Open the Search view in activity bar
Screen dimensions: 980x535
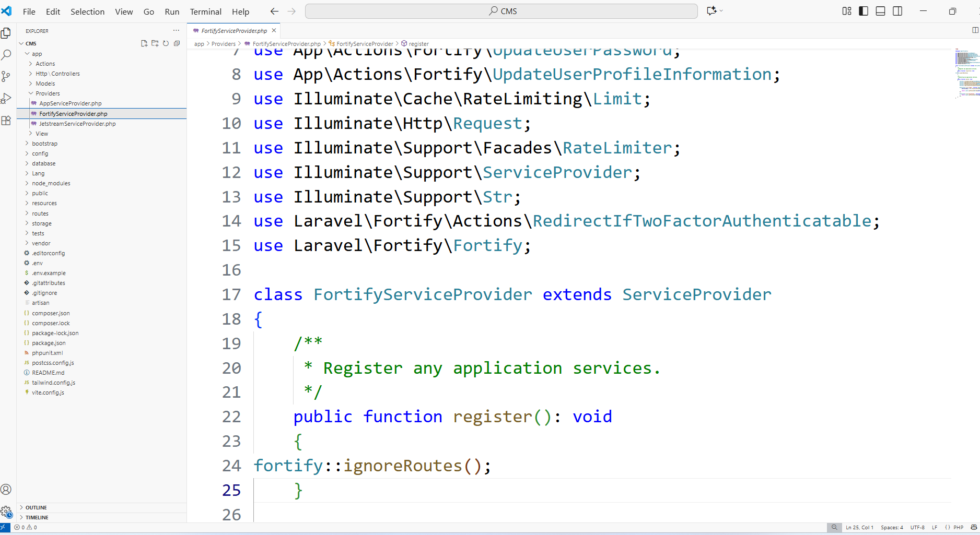(6, 54)
